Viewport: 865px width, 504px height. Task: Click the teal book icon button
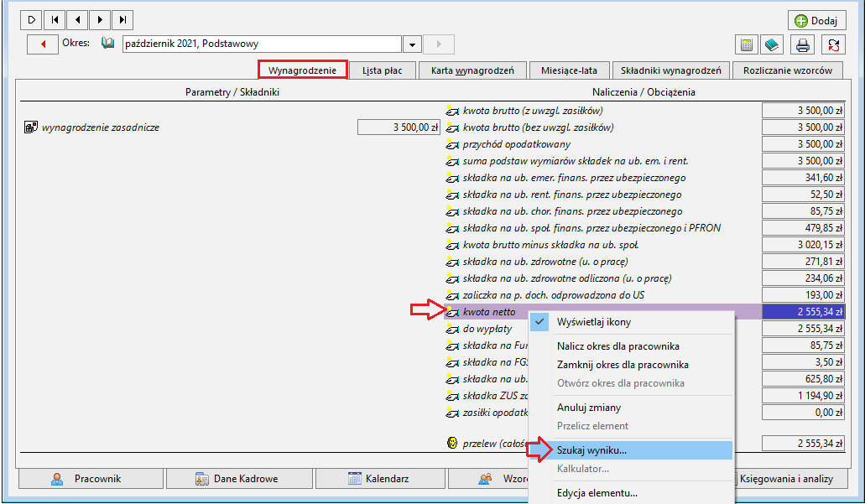click(772, 44)
